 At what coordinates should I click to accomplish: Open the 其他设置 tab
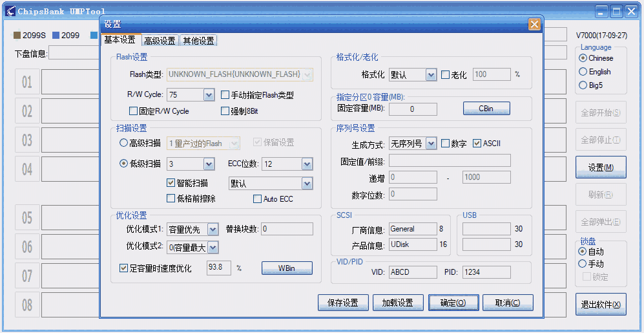pos(199,41)
